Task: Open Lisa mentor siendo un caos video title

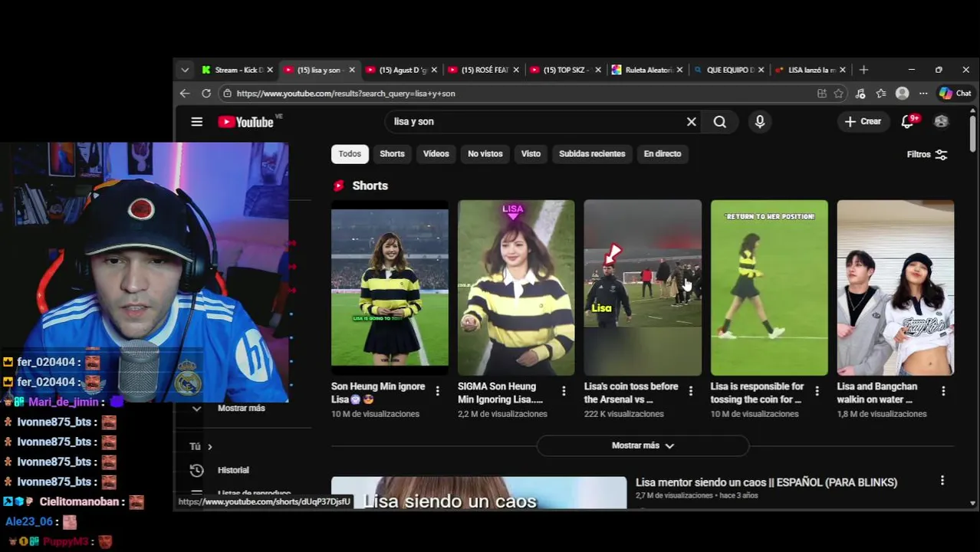Action: 766,482
